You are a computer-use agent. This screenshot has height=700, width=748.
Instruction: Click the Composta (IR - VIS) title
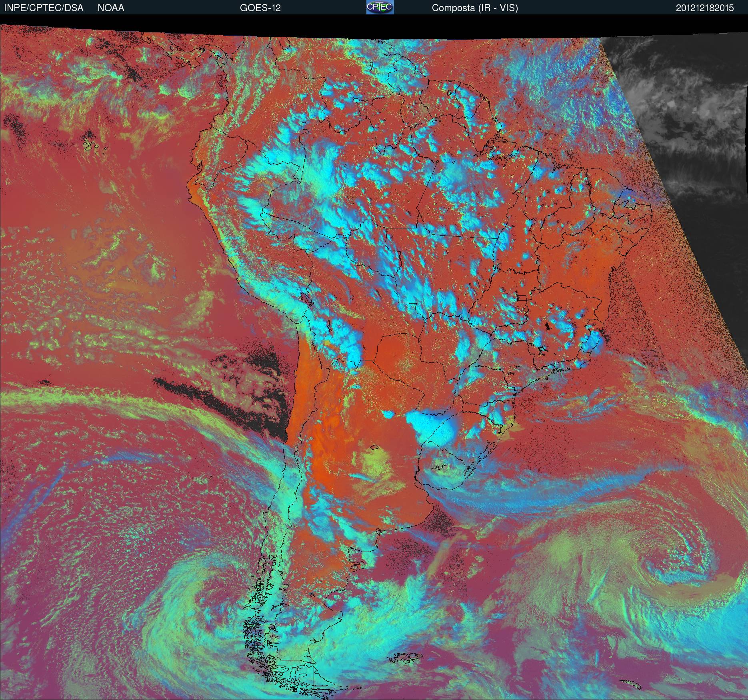pyautogui.click(x=475, y=8)
